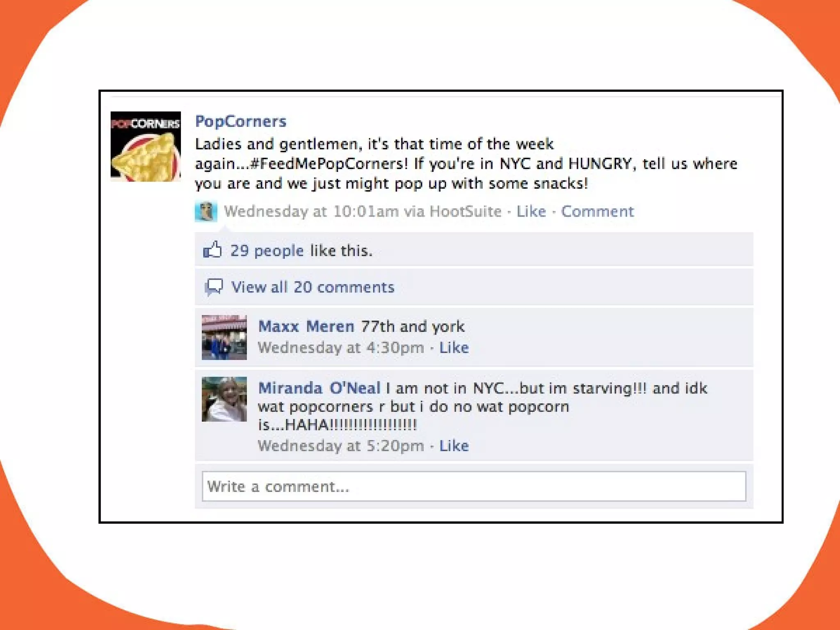
Task: Click the Write a comment field
Action: (x=474, y=486)
